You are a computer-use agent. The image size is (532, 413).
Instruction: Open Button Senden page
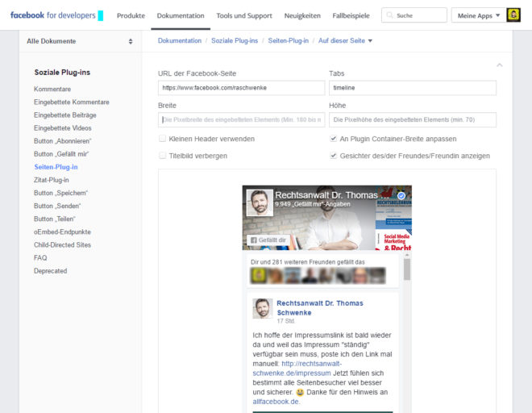coord(57,206)
